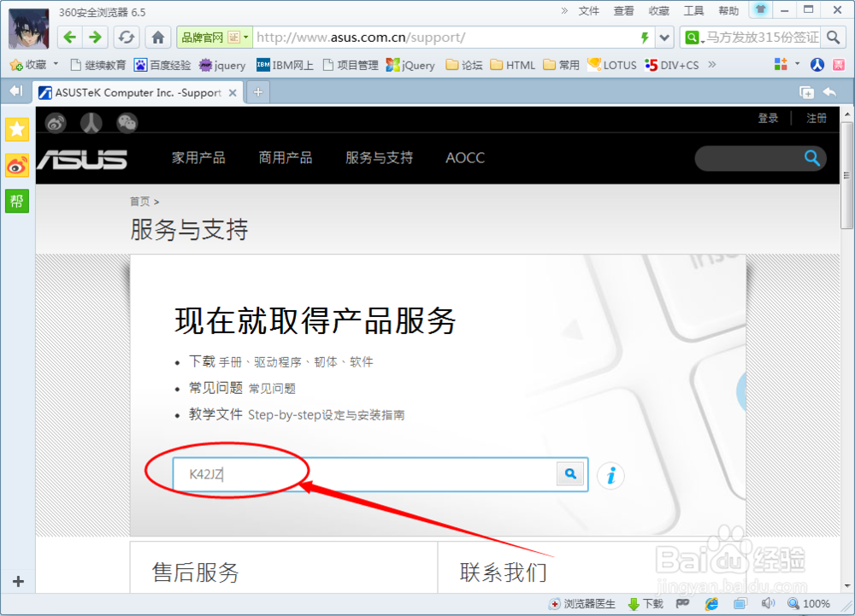855x616 pixels.
Task: Open the 品牌官网 site badge dropdown
Action: (215, 37)
